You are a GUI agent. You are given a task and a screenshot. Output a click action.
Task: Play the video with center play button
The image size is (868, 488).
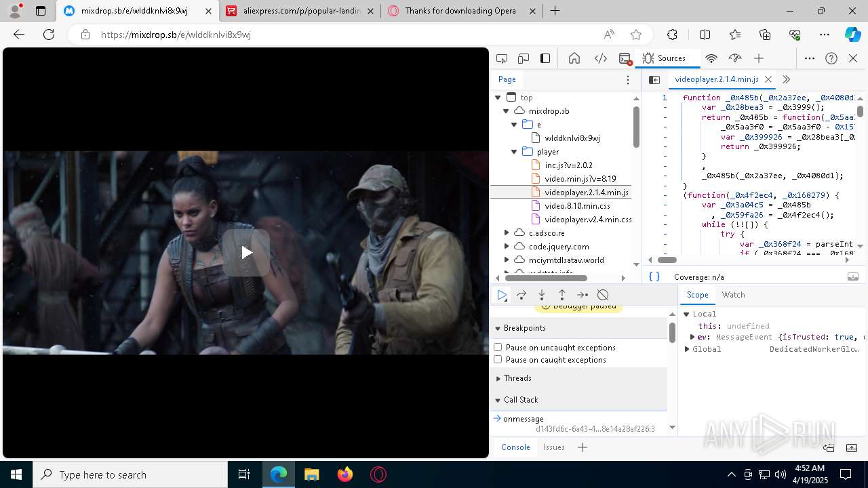(x=246, y=253)
